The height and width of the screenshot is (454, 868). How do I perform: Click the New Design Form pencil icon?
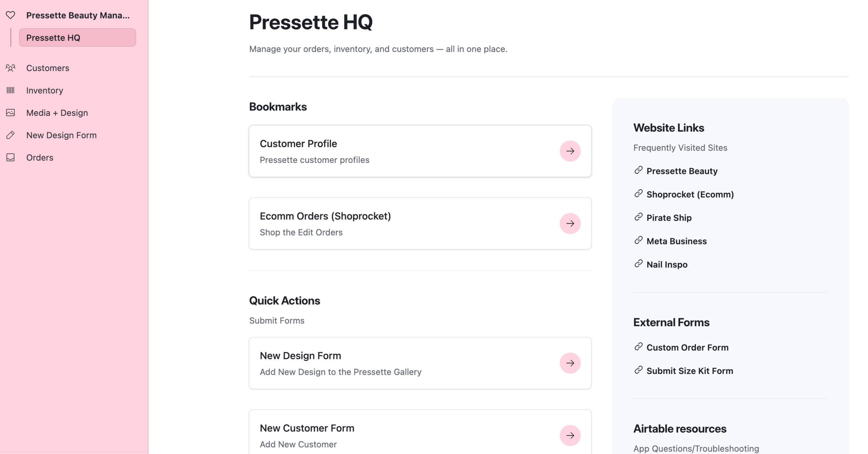tap(11, 135)
